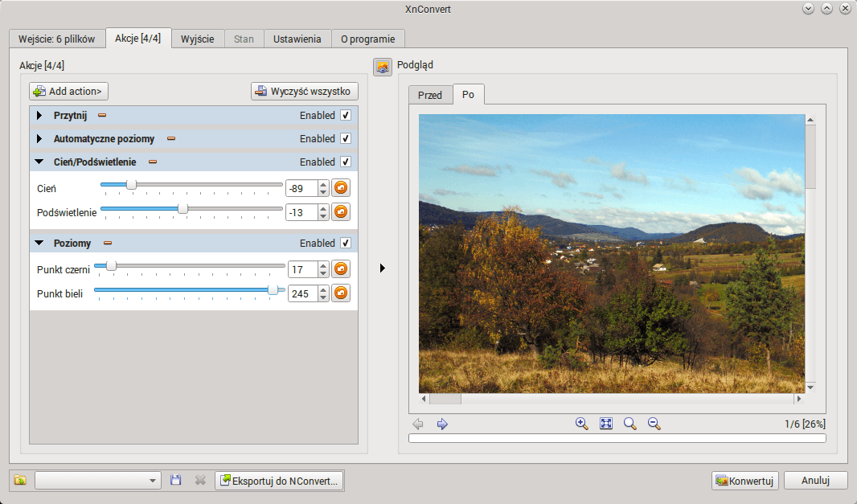
Task: Increase Punkt czerni with the up stepper
Action: 323,265
